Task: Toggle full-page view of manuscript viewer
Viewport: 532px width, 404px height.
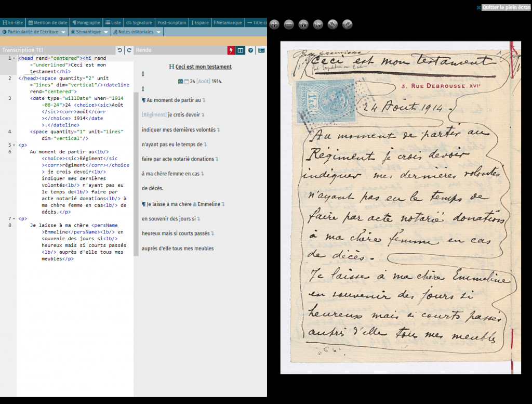Action: pyautogui.click(x=318, y=24)
